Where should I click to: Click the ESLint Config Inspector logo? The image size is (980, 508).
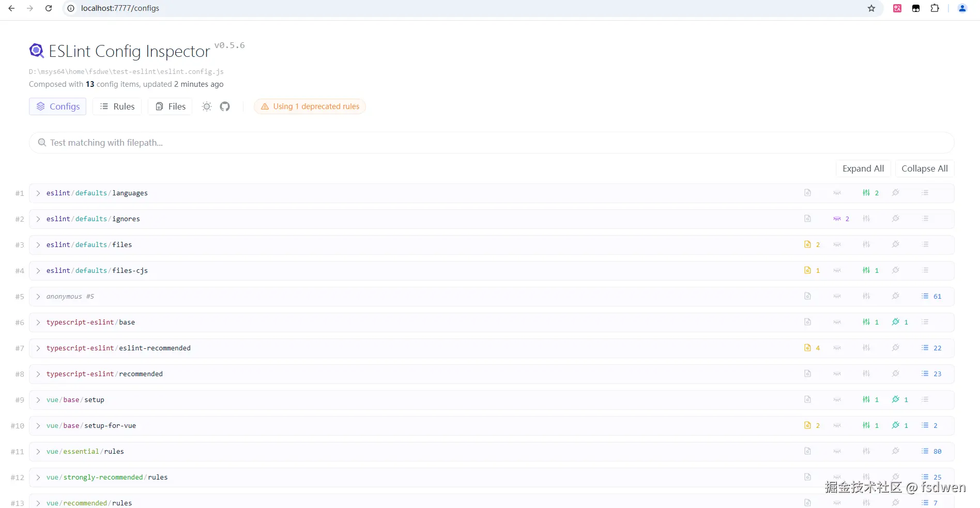point(37,51)
